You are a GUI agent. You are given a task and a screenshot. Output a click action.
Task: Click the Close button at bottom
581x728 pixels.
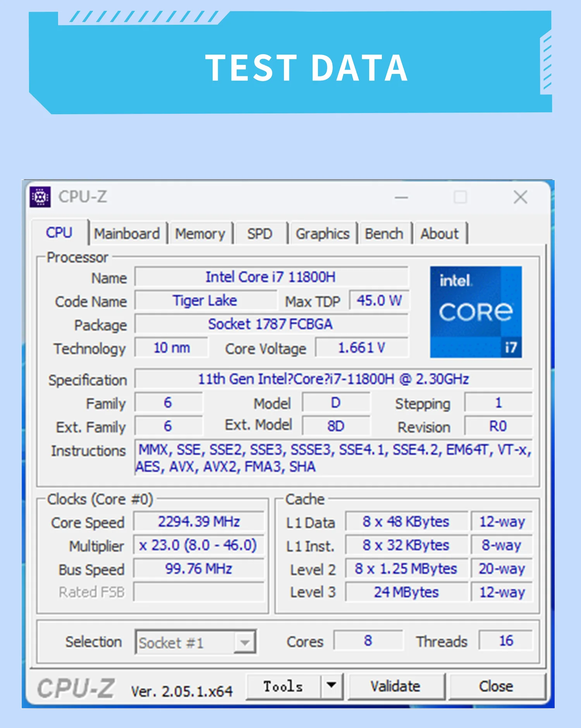click(496, 686)
